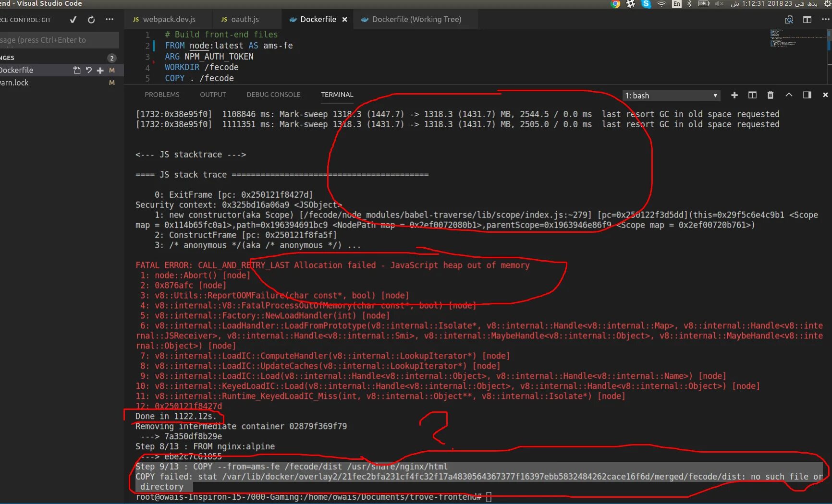
Task: Focus the commit message input field
Action: tap(59, 40)
